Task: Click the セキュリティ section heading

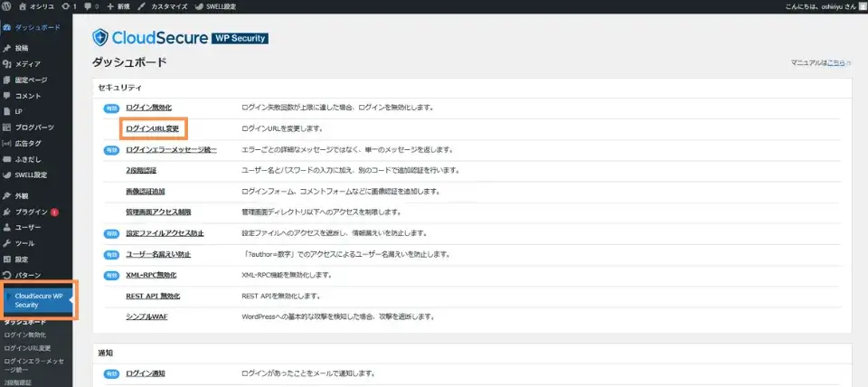Action: coord(119,88)
